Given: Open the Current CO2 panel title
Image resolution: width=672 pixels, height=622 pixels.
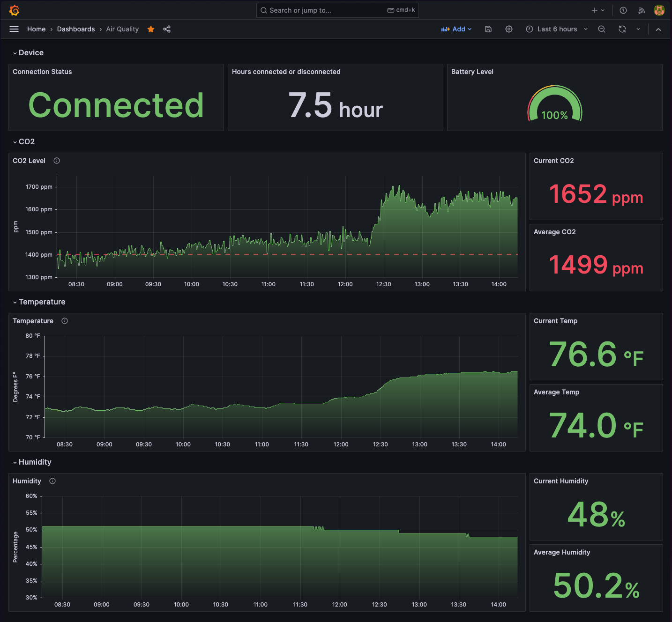Looking at the screenshot, I should pyautogui.click(x=554, y=161).
